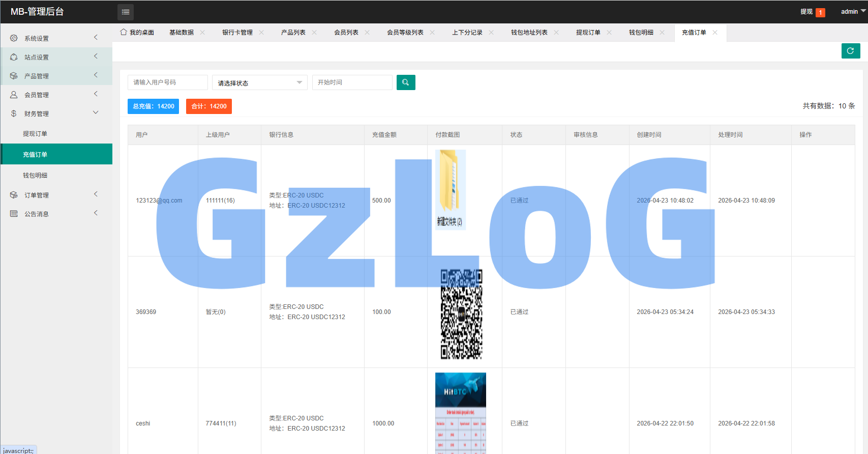Screen dimensions: 868x454
Task: Click the 总充值: 14200 blue button
Action: [x=153, y=106]
